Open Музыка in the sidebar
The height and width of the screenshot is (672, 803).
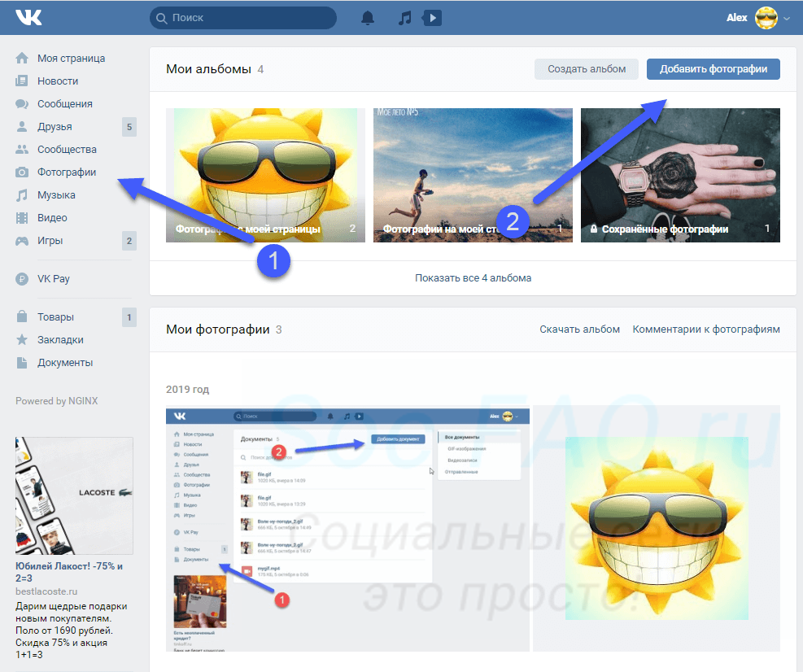56,195
